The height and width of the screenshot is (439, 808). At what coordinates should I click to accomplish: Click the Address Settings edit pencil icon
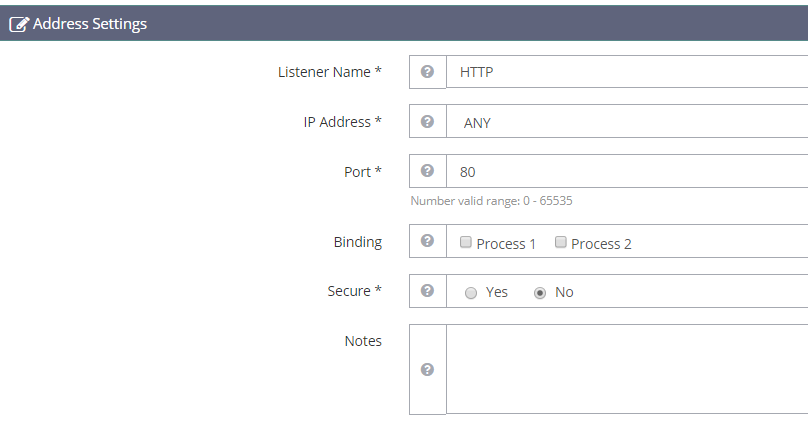click(x=19, y=24)
